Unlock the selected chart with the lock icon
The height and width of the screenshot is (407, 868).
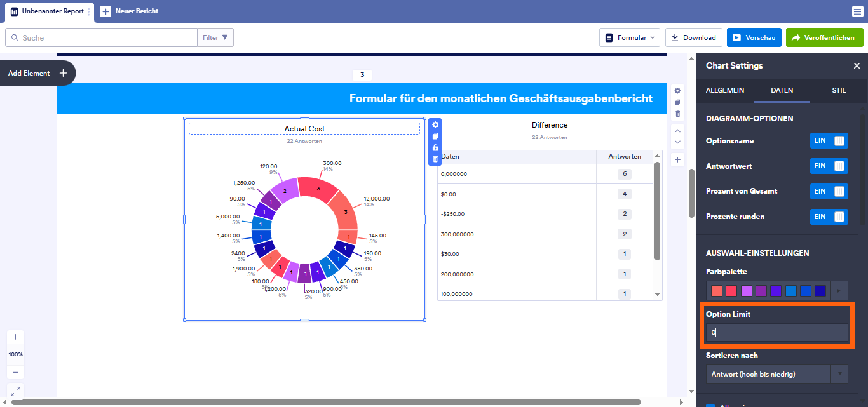[x=435, y=147]
